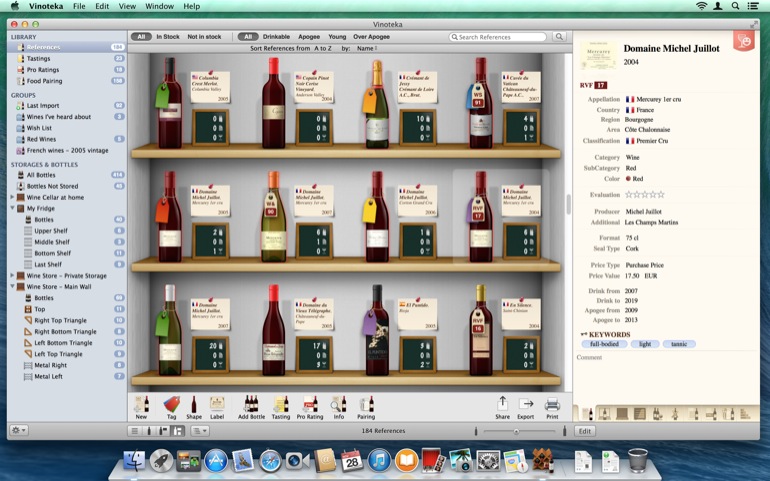
Task: Open the View menu
Action: tap(127, 6)
